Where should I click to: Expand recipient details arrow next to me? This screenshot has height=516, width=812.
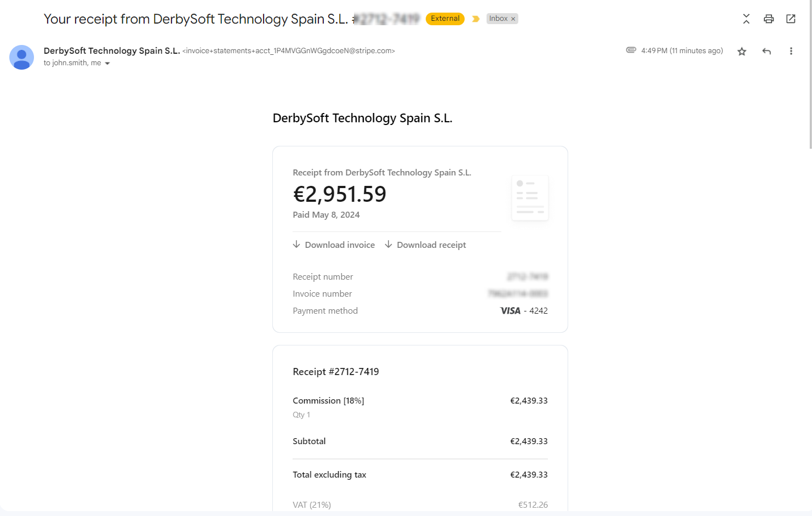107,64
